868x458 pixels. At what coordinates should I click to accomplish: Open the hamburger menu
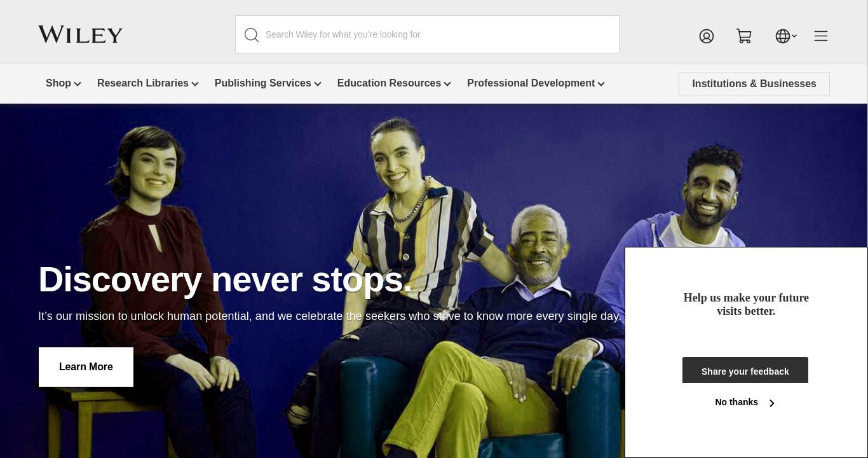(821, 36)
